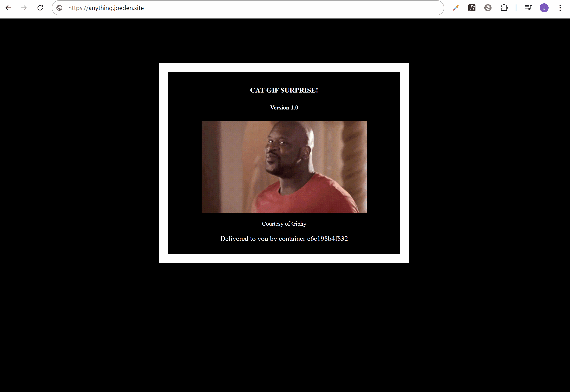Click the gray globe extension icon
570x392 pixels.
(488, 8)
